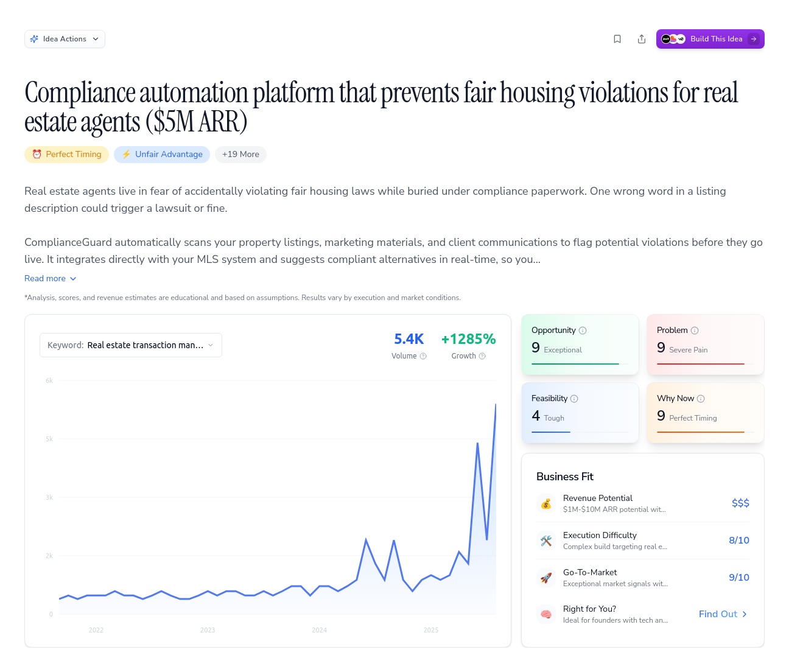This screenshot has height=672, width=789.
Task: Click the bookmark icon to save this idea
Action: coord(617,38)
